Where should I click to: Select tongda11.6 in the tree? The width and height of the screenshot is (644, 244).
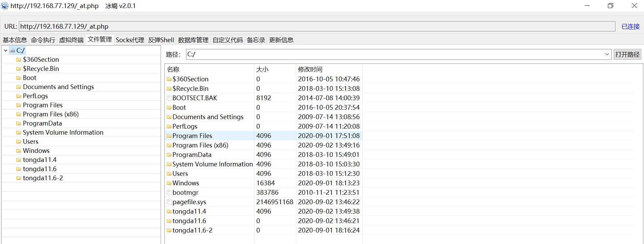40,169
